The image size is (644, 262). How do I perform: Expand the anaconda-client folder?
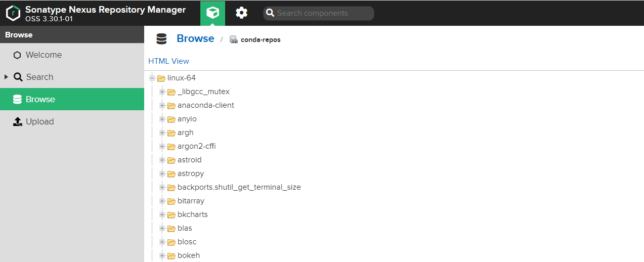(x=162, y=105)
